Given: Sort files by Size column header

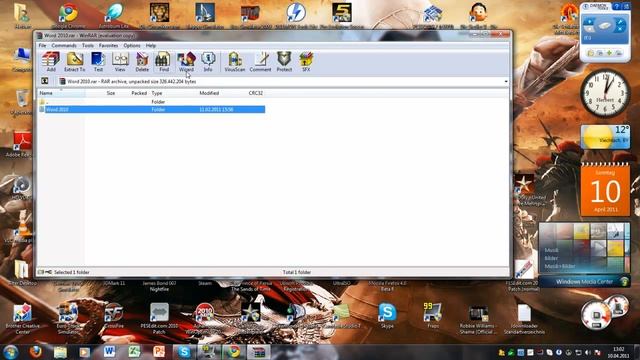Looking at the screenshot, I should (111, 93).
